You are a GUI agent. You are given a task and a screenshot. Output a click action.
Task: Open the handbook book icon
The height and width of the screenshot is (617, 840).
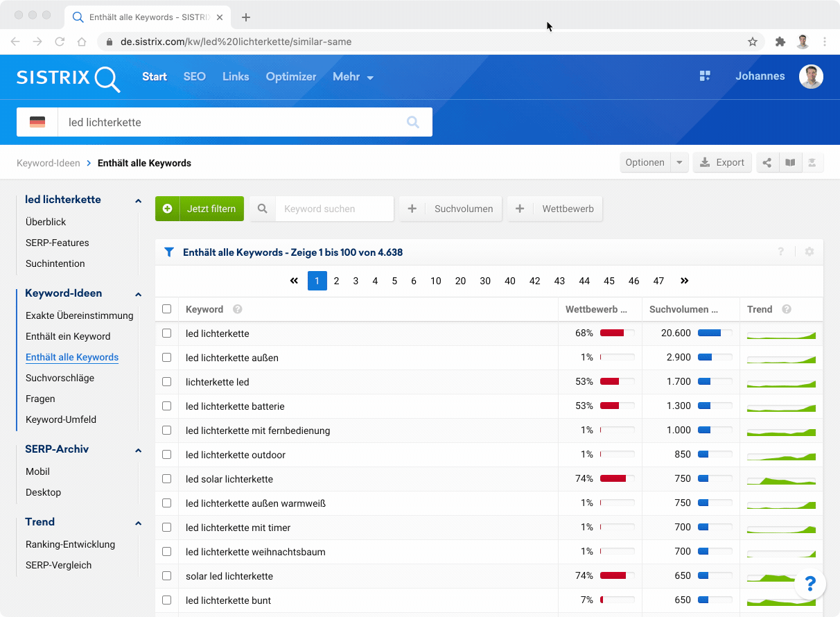pyautogui.click(x=789, y=163)
